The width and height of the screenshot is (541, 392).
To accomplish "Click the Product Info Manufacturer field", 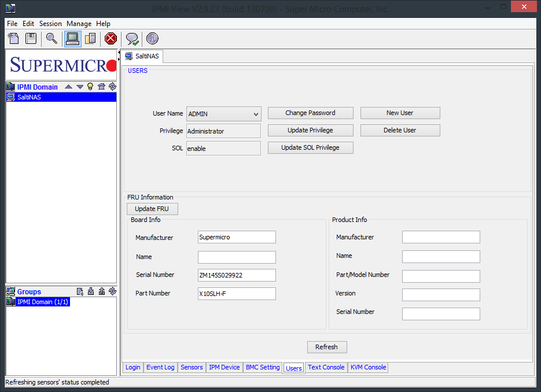I will tap(441, 237).
